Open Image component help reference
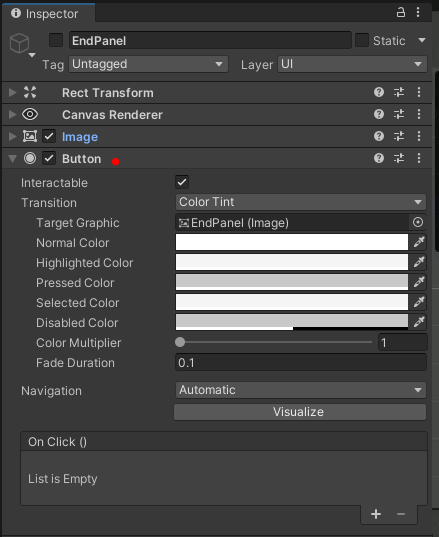Screen dimensions: 439x537 click(379, 136)
